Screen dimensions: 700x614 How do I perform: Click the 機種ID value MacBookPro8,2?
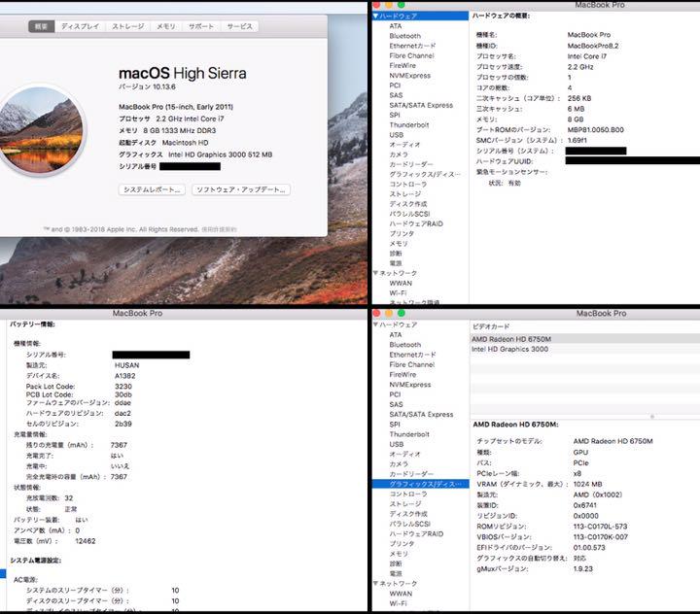click(593, 46)
